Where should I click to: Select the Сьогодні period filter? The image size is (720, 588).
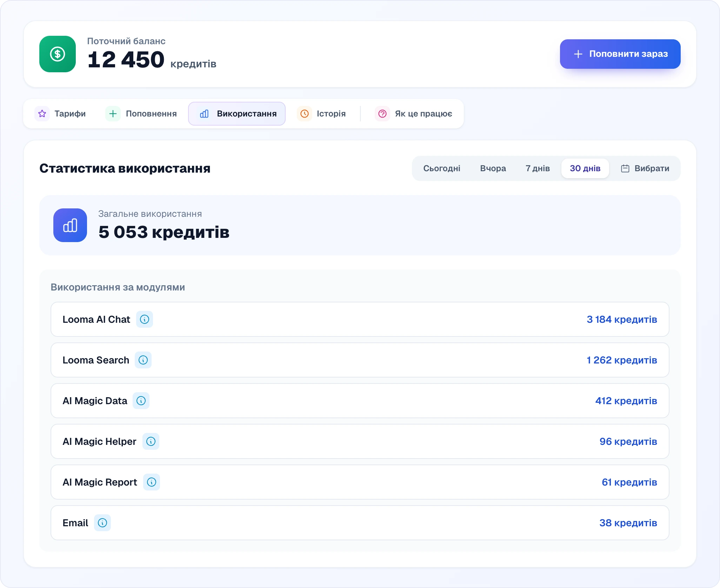point(442,168)
